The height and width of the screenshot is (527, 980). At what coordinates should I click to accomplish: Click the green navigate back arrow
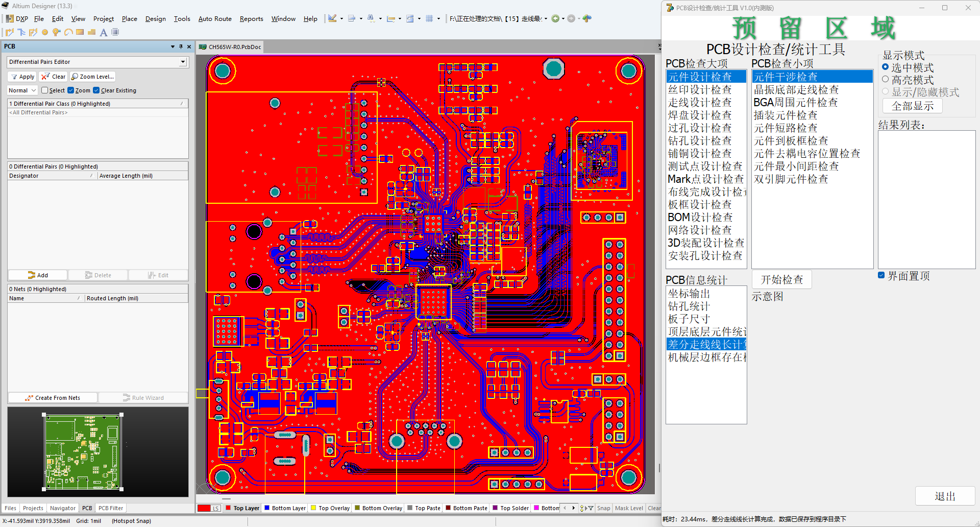[x=555, y=18]
